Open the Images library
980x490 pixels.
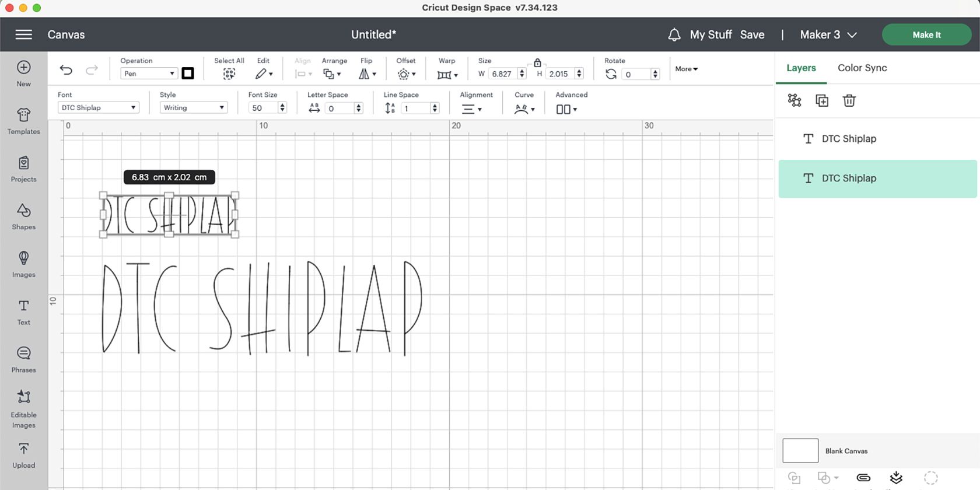coord(24,264)
